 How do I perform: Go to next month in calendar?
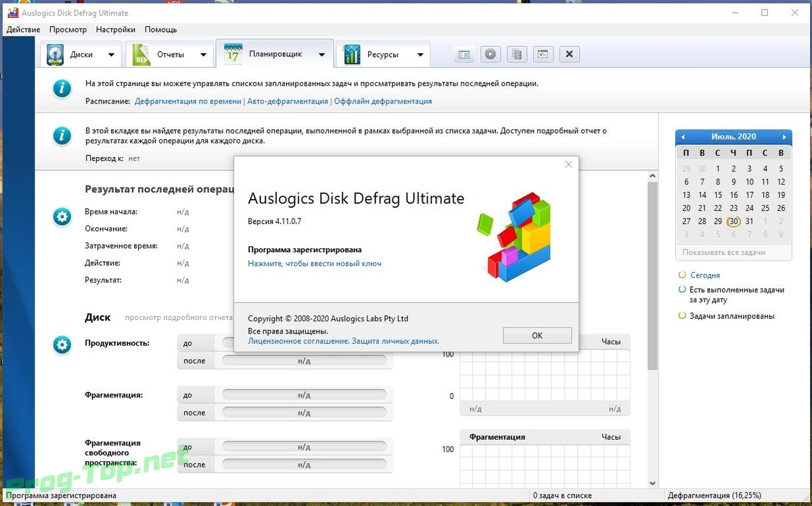[x=784, y=137]
